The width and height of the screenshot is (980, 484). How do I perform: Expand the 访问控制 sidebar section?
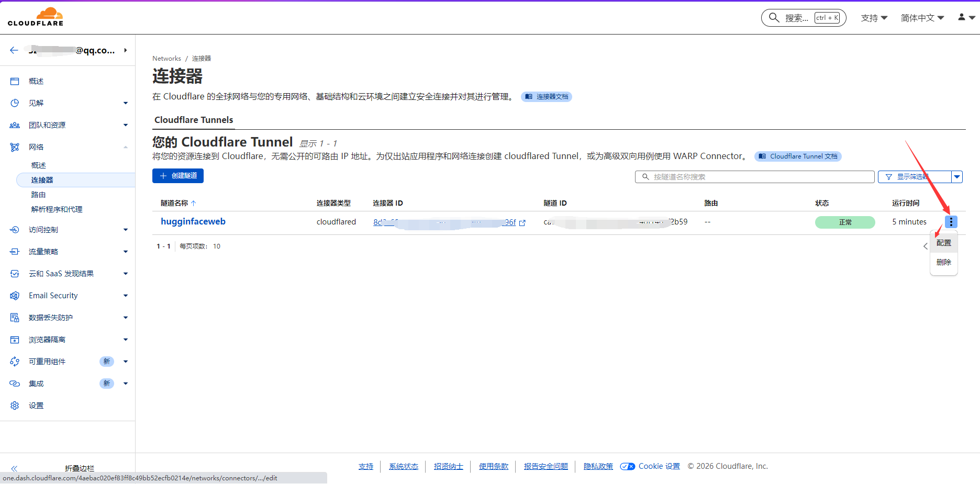tap(125, 230)
